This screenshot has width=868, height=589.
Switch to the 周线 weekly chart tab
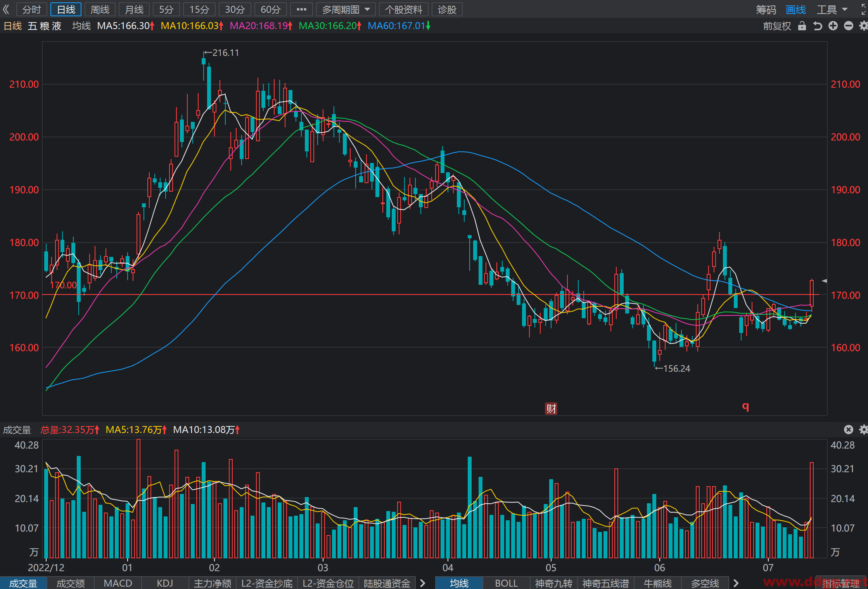tap(100, 10)
